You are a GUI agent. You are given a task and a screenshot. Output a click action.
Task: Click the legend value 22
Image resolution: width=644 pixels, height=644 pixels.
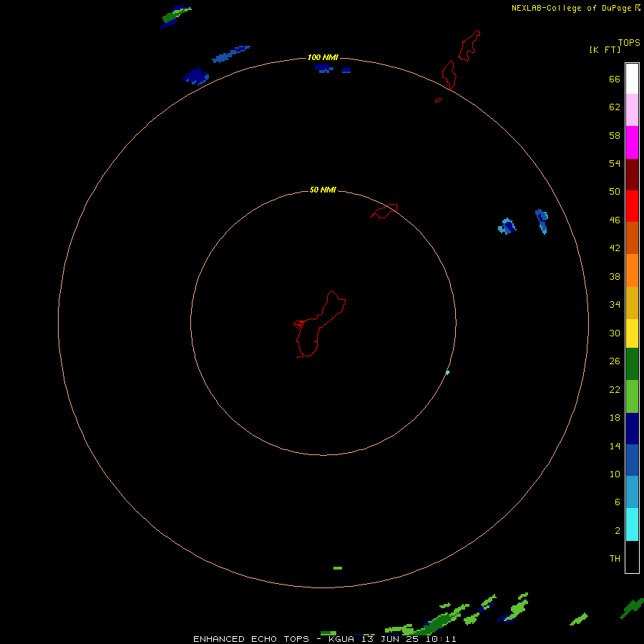[615, 389]
